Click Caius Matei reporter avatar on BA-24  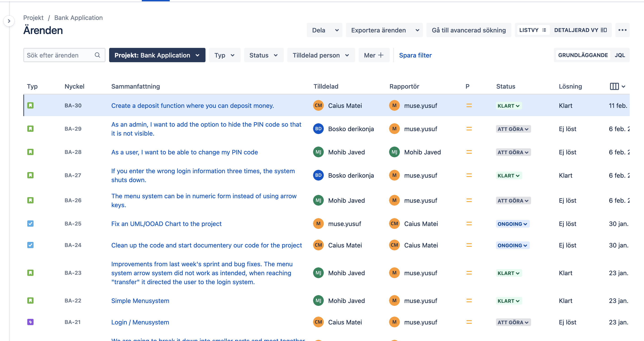394,245
